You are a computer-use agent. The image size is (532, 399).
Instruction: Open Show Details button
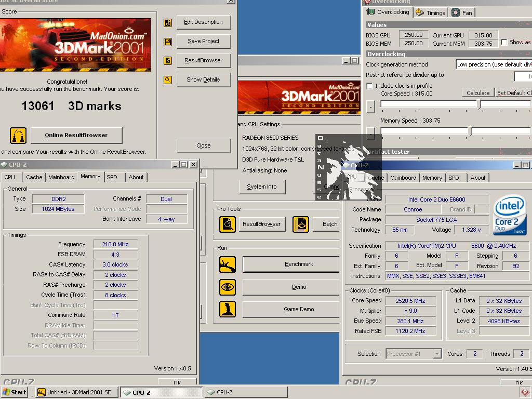tap(204, 79)
